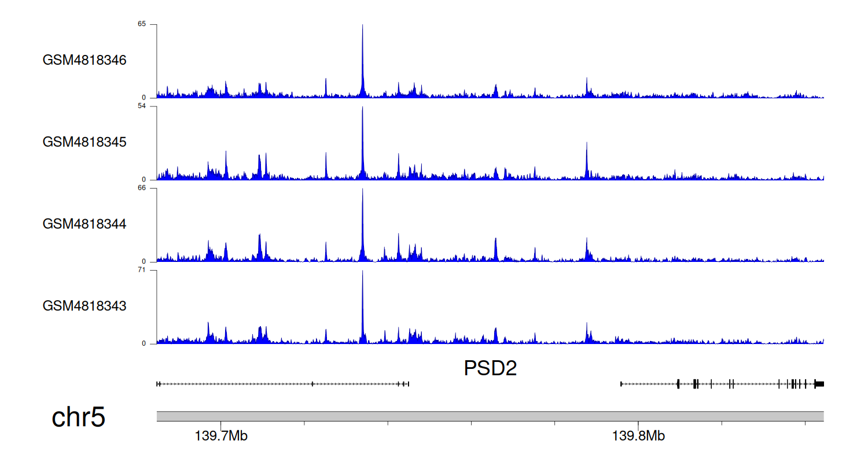The width and height of the screenshot is (868, 451).
Task: Click the chr5 chromosome label
Action: (79, 417)
